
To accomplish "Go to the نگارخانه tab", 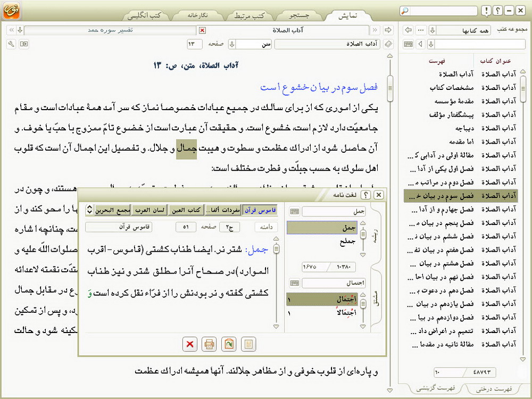I will pyautogui.click(x=197, y=15).
